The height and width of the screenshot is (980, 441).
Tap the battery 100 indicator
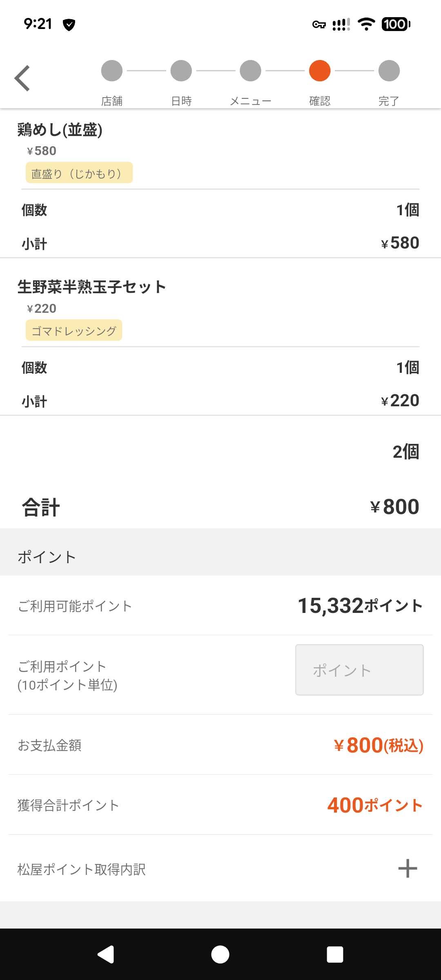(396, 24)
